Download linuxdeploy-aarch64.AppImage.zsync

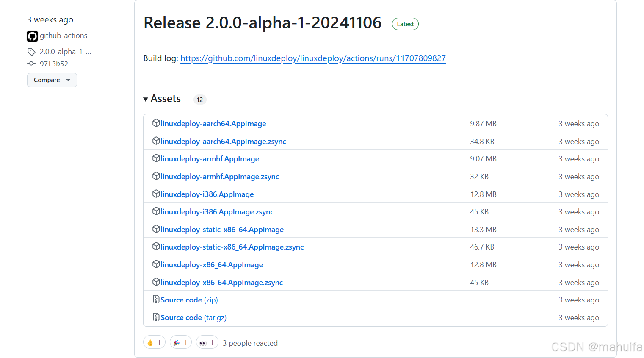[x=224, y=142]
